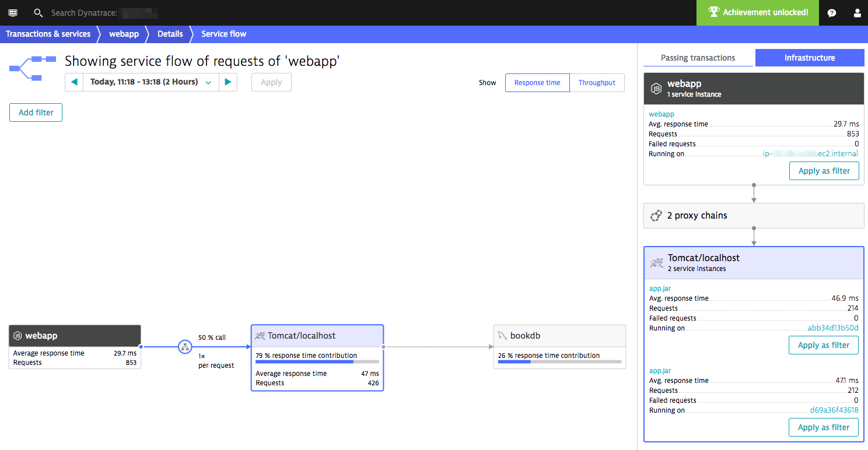Click the database icon on bookdb node
This screenshot has width=868, height=450.
click(x=502, y=336)
